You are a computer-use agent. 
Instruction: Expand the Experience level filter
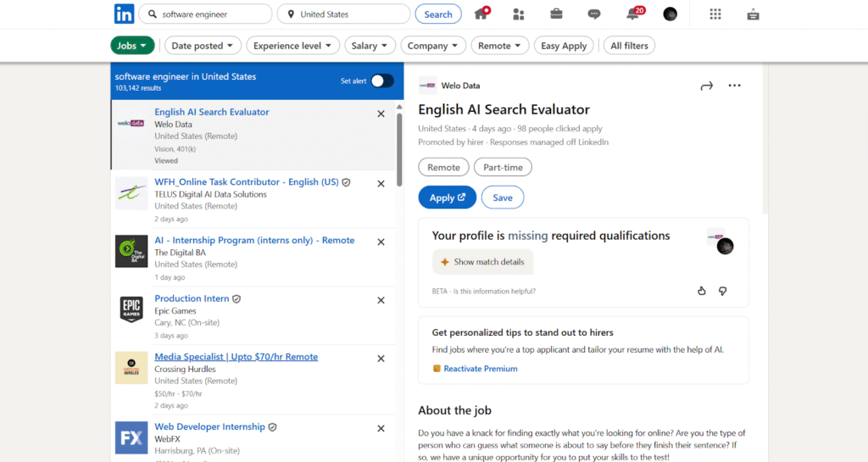click(293, 46)
